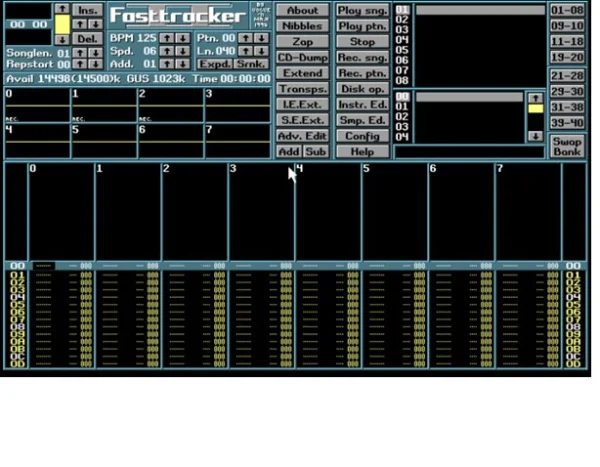Click up arrow next to Ptn. value
600x467 pixels.
click(246, 38)
